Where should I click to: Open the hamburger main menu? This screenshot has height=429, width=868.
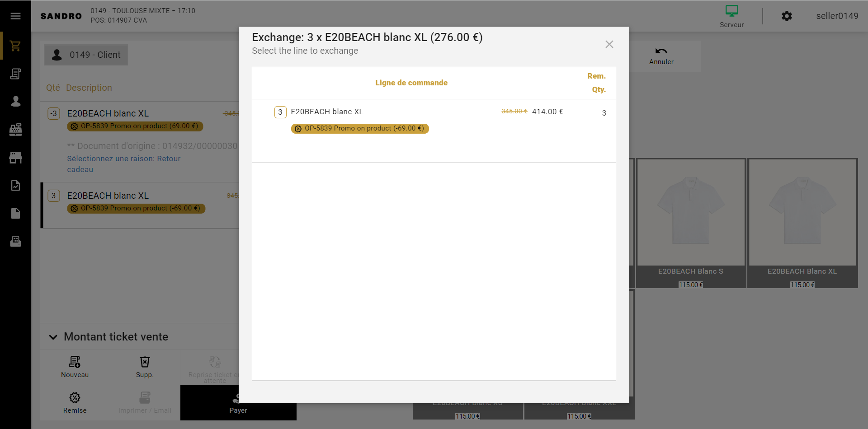(x=15, y=16)
